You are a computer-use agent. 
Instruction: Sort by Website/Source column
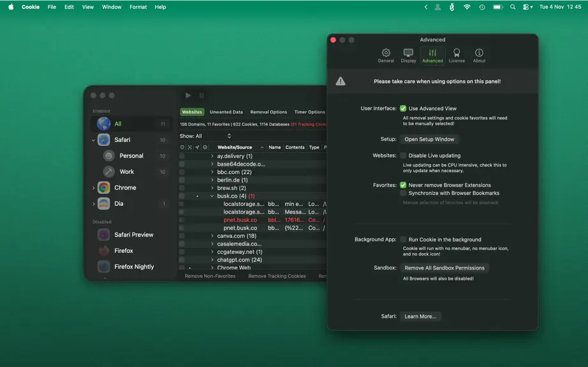(x=235, y=147)
